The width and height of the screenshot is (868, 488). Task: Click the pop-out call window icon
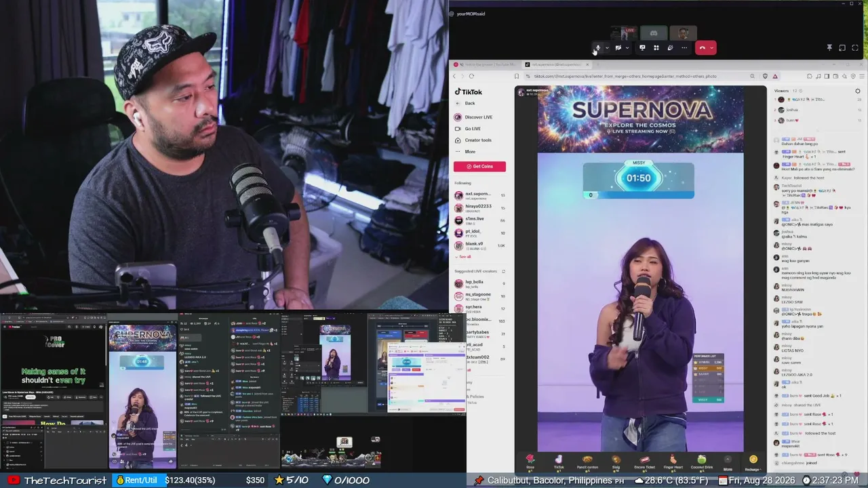pos(842,48)
